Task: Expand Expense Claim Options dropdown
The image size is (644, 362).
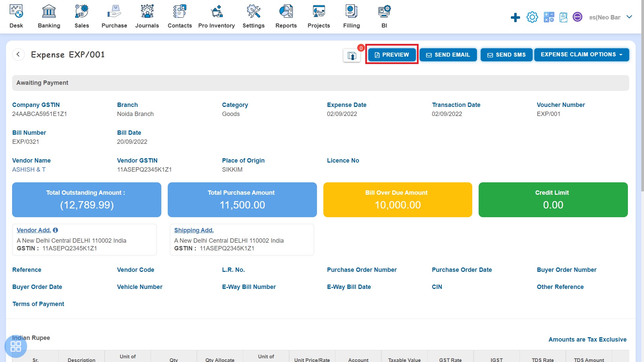Action: [581, 55]
